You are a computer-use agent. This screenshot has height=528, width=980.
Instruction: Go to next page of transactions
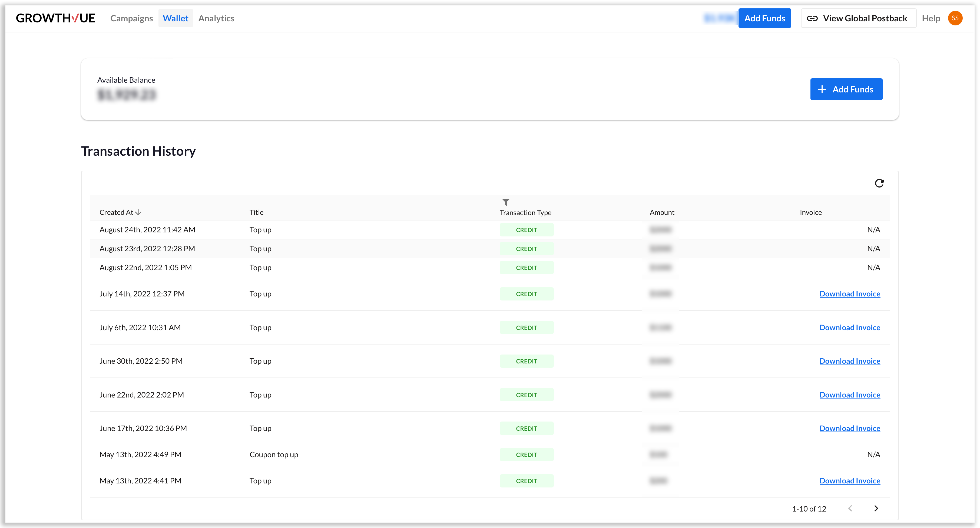click(x=876, y=508)
